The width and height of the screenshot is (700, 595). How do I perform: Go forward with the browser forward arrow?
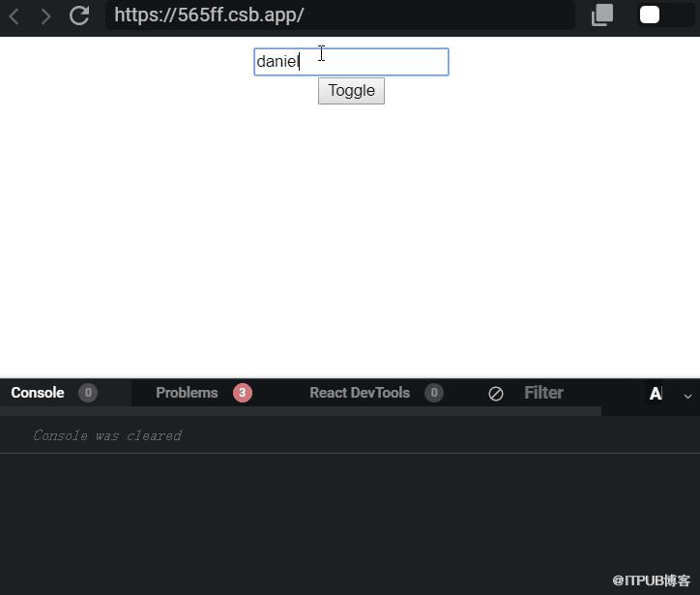coord(45,16)
